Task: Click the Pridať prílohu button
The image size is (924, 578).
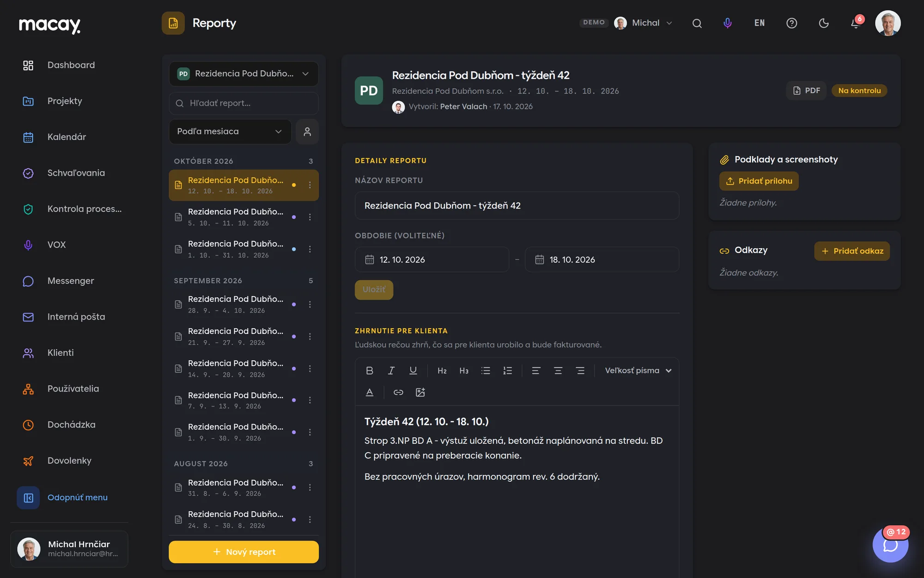Action: click(x=759, y=181)
